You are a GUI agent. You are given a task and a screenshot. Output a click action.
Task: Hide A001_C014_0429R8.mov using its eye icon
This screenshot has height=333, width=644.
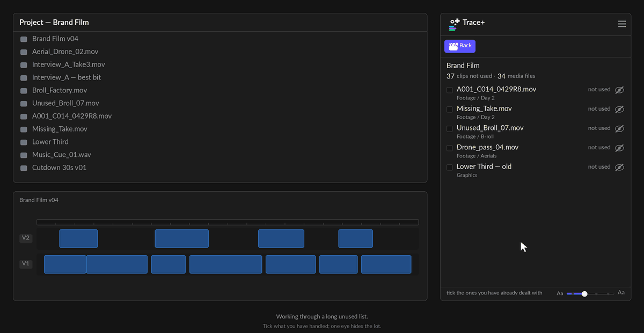[x=619, y=90]
